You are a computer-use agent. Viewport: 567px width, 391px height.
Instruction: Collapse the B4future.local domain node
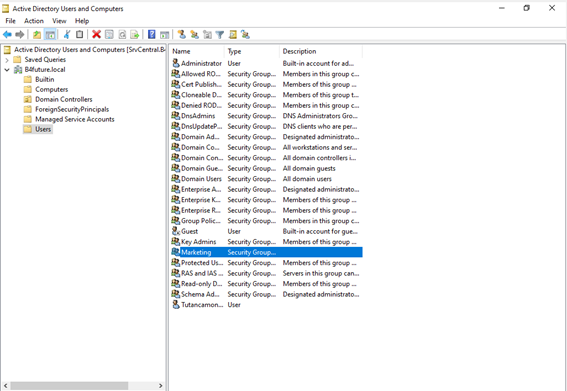coord(7,69)
